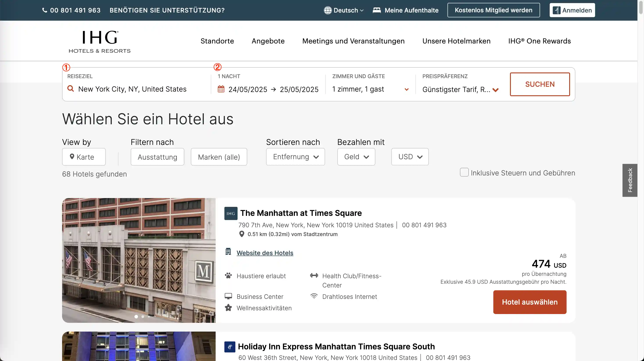Click the globe language icon
This screenshot has width=644, height=361.
tap(327, 10)
